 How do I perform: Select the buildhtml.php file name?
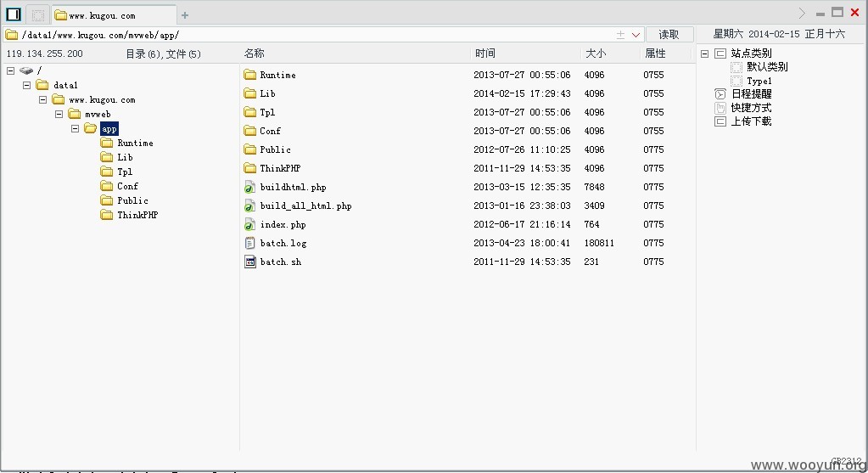(293, 187)
